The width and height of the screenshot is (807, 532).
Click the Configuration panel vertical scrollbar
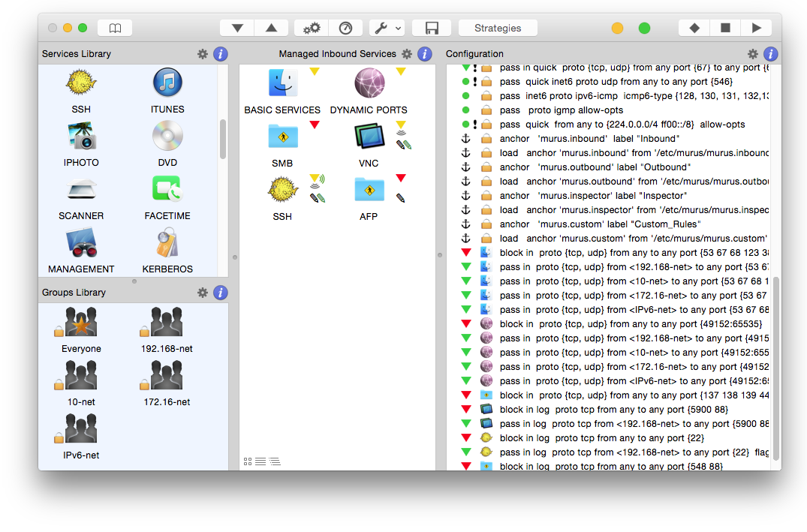pyautogui.click(x=777, y=368)
